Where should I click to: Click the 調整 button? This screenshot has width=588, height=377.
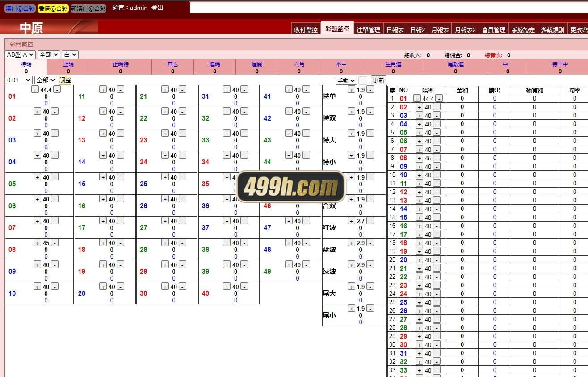click(x=65, y=80)
